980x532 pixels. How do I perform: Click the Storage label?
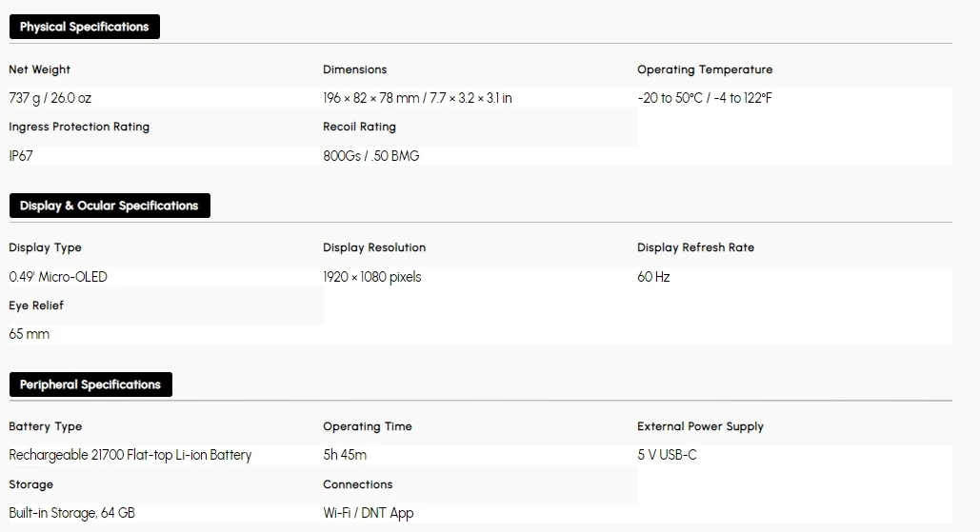(30, 484)
